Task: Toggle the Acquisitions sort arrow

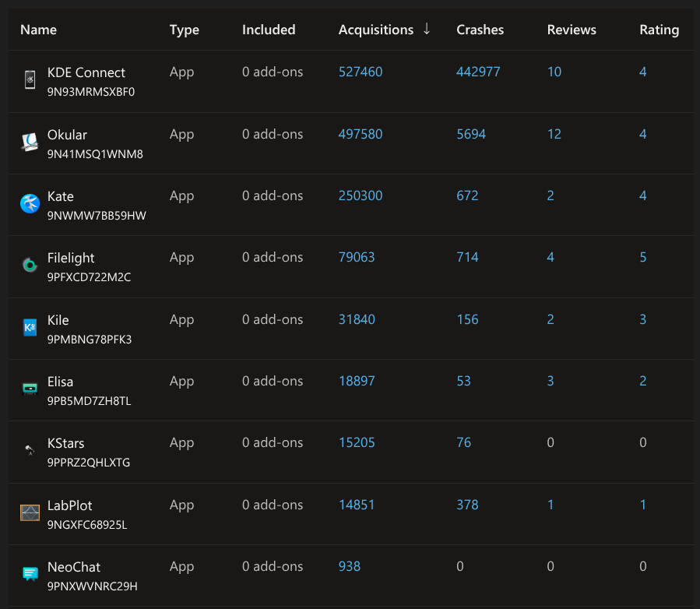Action: (x=427, y=29)
